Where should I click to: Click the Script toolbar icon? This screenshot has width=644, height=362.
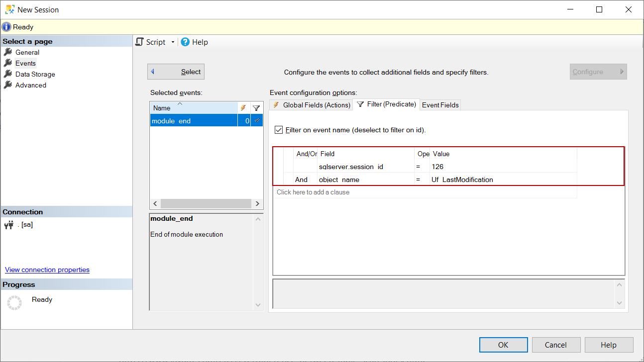pyautogui.click(x=140, y=42)
